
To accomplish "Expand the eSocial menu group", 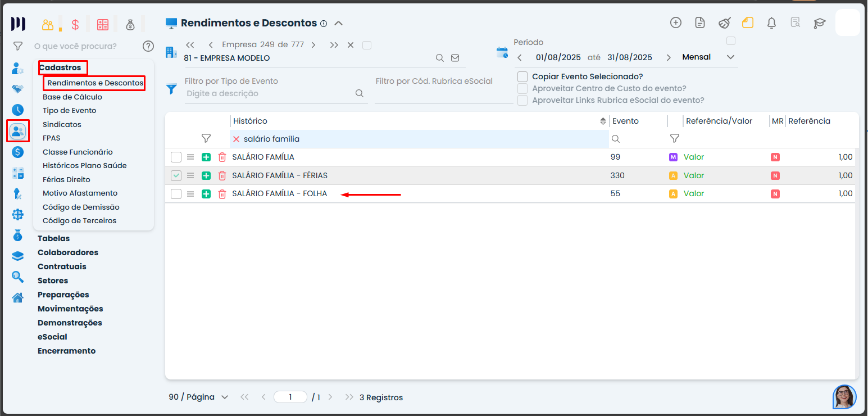I will pos(52,337).
